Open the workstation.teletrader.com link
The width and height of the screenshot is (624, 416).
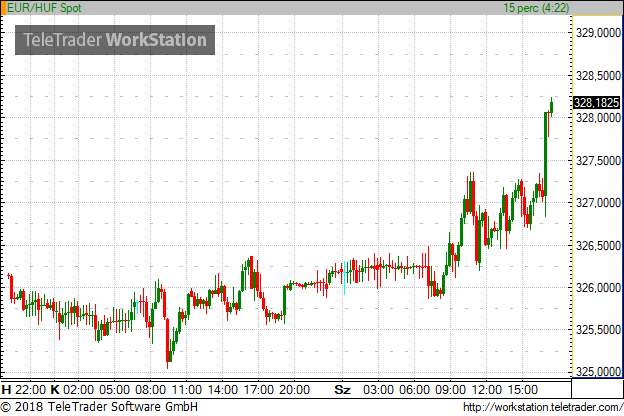tap(543, 407)
